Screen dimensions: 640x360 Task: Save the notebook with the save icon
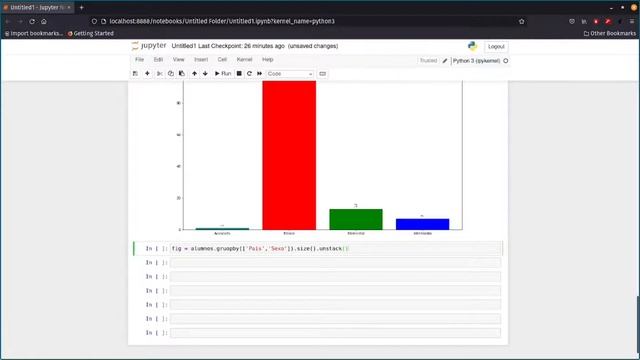click(135, 73)
